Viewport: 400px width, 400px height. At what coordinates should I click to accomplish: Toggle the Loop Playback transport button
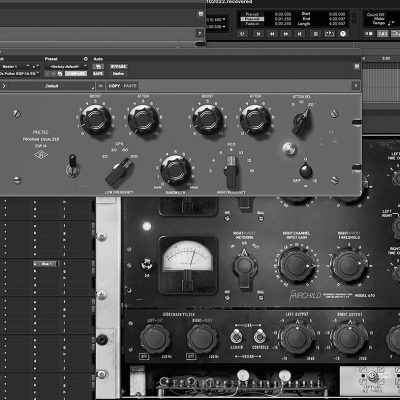pyautogui.click(x=329, y=34)
